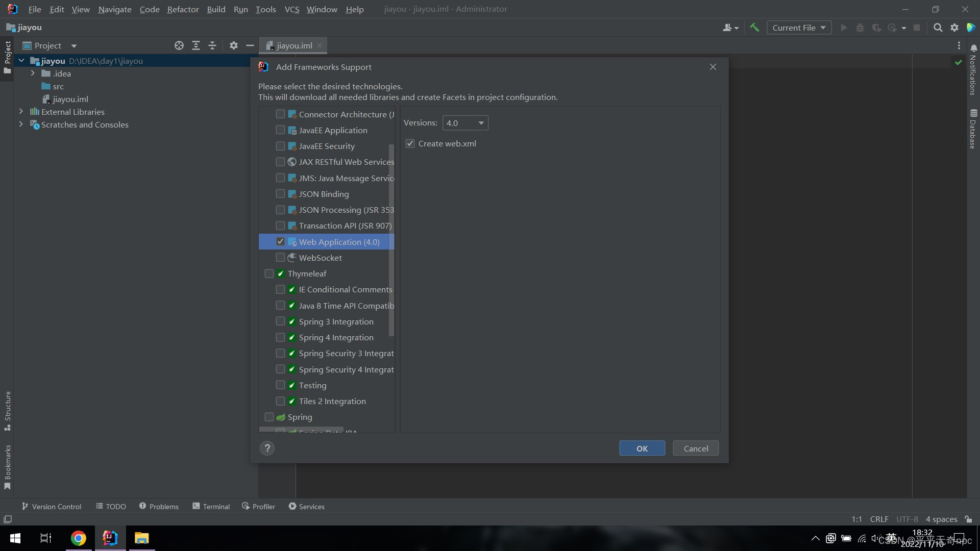Open the Bookmarks tool window

(x=7, y=467)
